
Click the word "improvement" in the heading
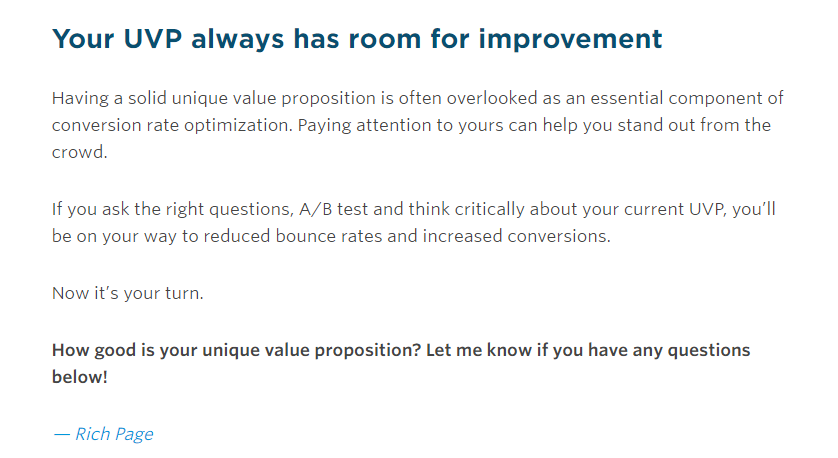tap(570, 40)
